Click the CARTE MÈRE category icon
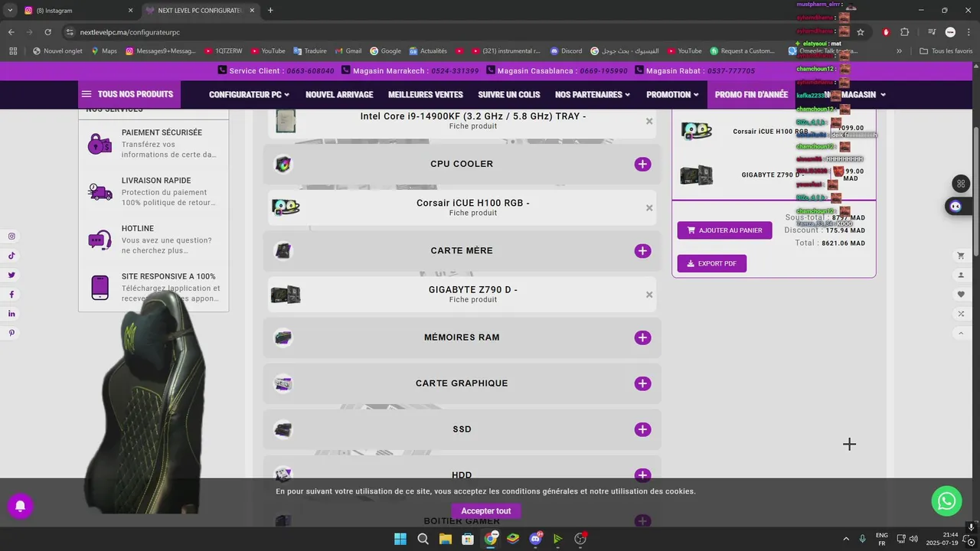Image resolution: width=980 pixels, height=551 pixels. [x=283, y=251]
